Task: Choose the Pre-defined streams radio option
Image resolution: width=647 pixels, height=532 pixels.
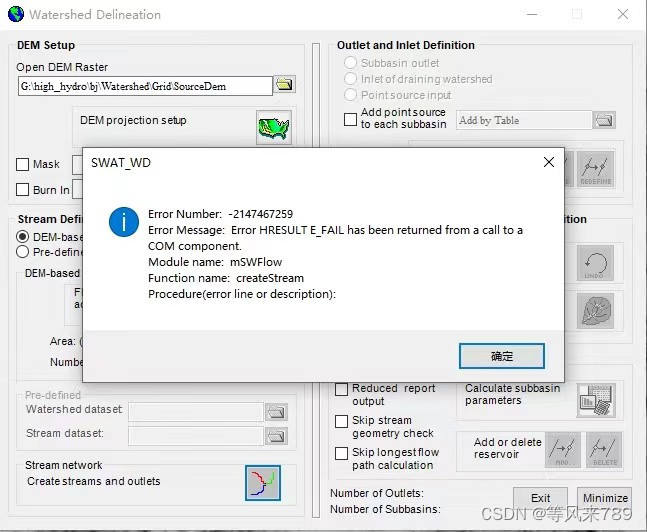Action: tap(22, 252)
